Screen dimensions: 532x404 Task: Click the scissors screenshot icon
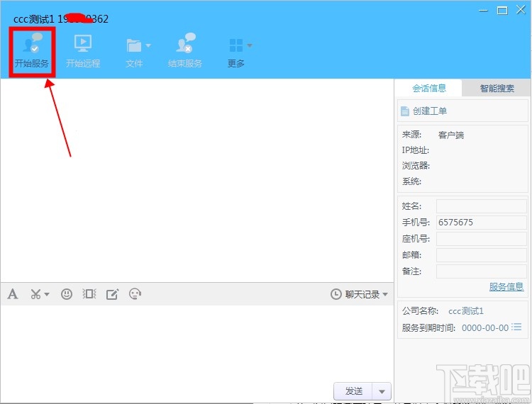[35, 294]
